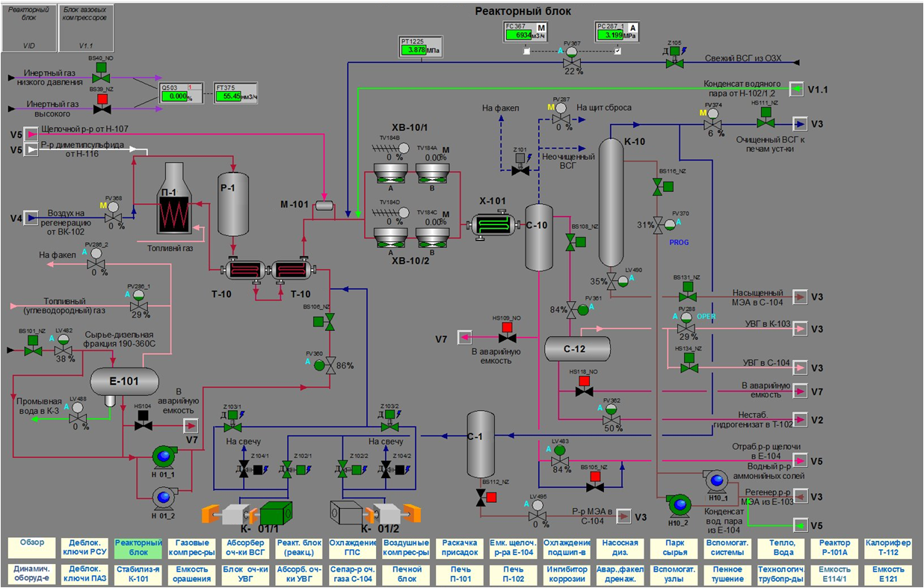Select the Х-101 cooler icon

click(491, 224)
